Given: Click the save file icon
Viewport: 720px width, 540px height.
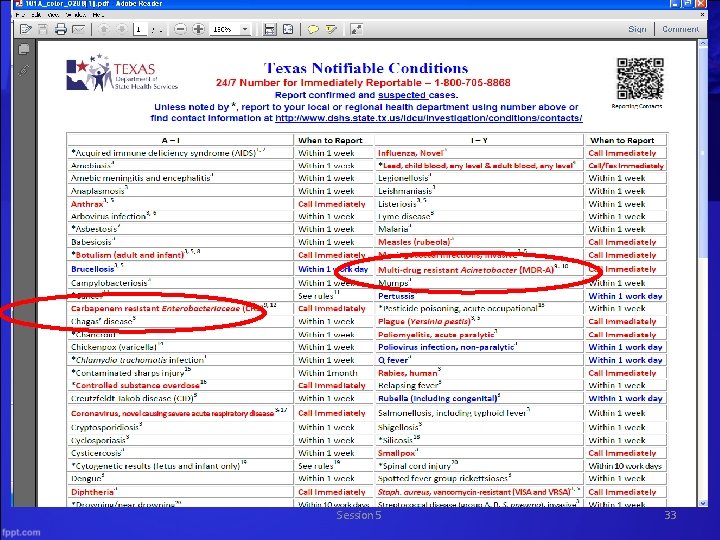Looking at the screenshot, I should coord(43,29).
